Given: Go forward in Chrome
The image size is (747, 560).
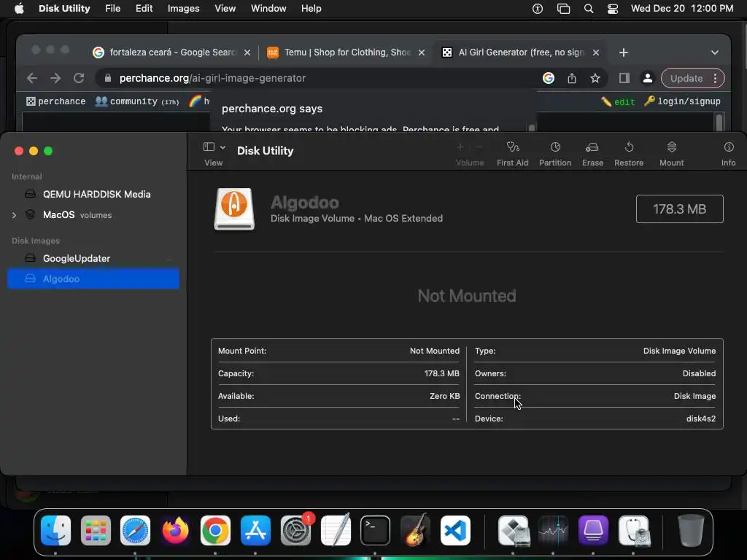Looking at the screenshot, I should click(55, 78).
